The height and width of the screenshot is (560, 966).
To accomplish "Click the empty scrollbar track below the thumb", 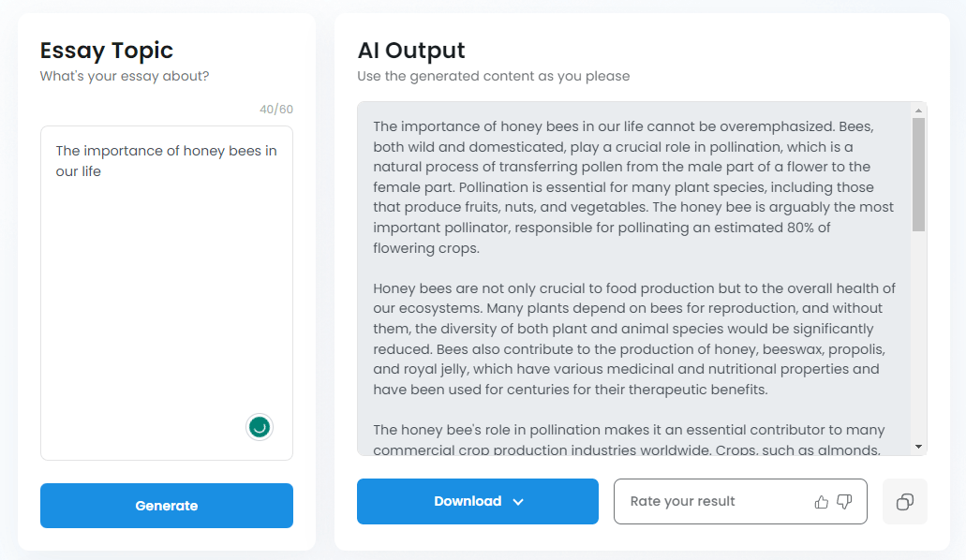I will 919,337.
